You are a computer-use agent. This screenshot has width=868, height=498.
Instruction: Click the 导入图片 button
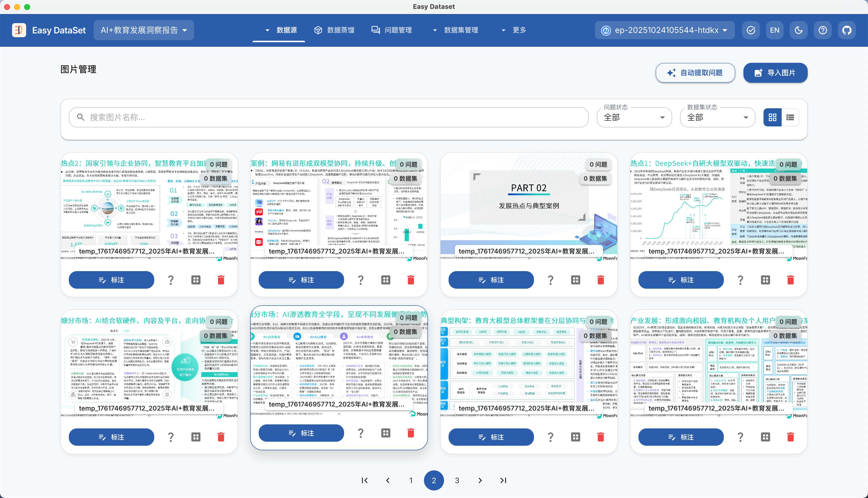[x=775, y=73]
